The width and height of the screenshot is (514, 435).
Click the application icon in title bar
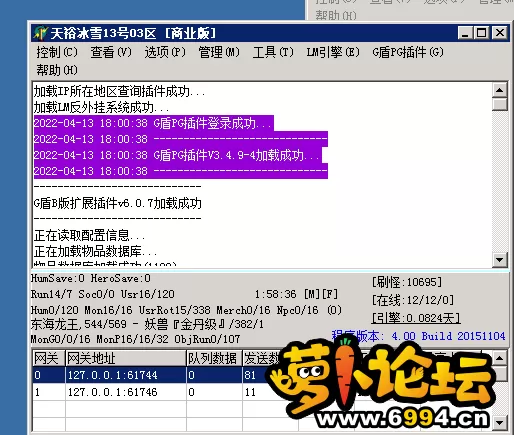point(40,33)
